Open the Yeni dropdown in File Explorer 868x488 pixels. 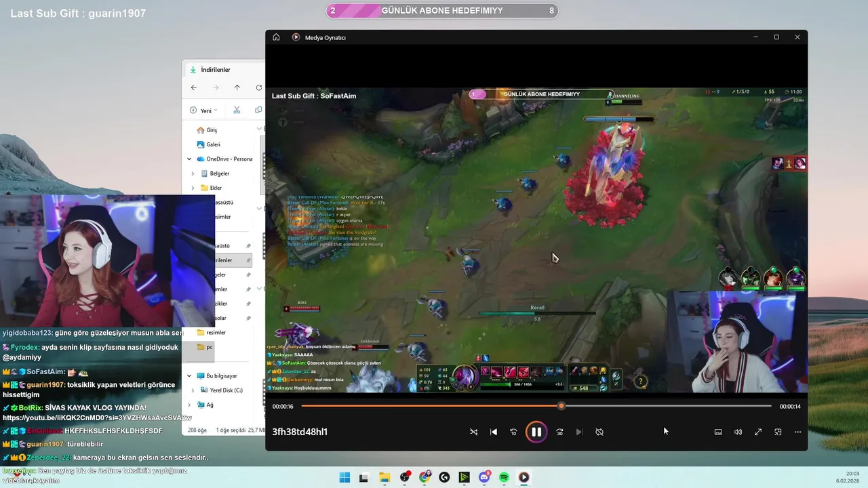tap(204, 110)
